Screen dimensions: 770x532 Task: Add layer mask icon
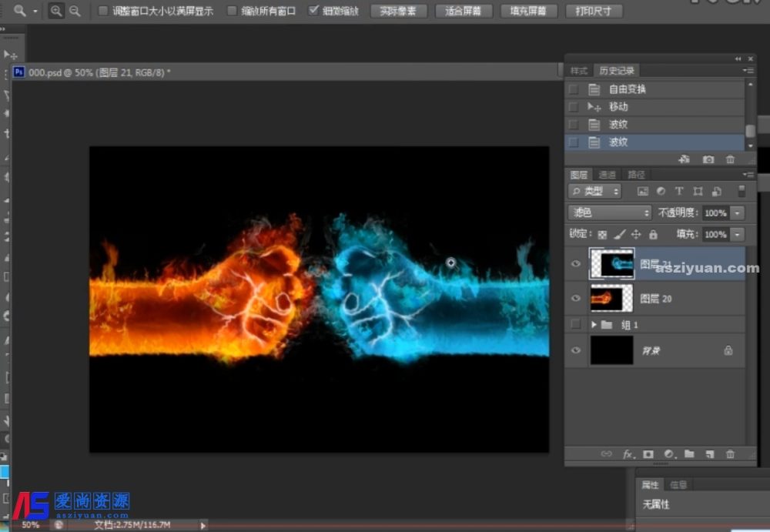(x=648, y=454)
